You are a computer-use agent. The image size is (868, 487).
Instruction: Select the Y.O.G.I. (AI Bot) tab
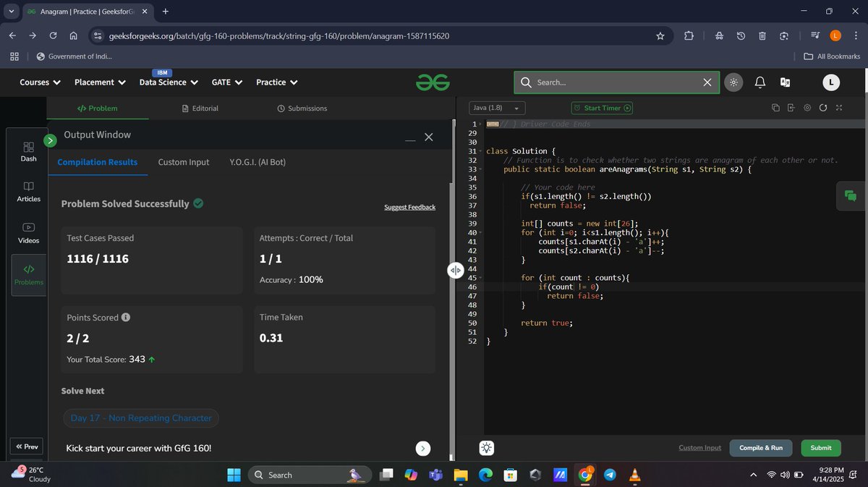tap(258, 162)
